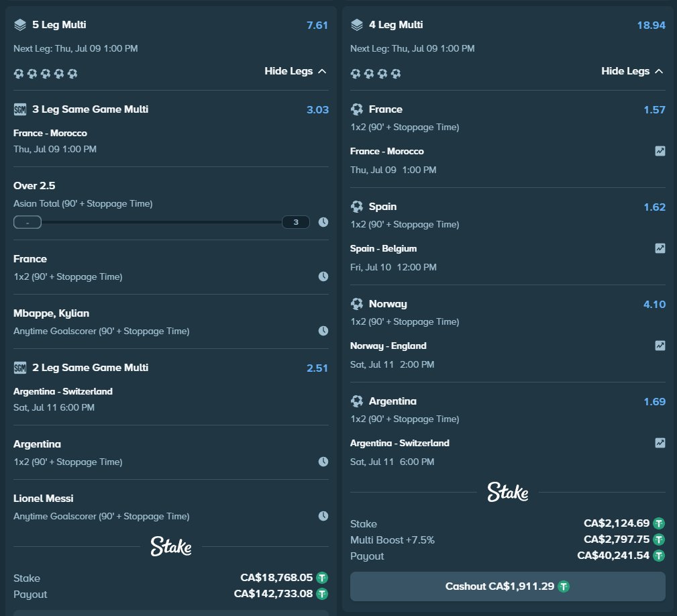The height and width of the screenshot is (616, 677).
Task: Click the Tether icon next to CA$2,124.69
Action: (659, 523)
